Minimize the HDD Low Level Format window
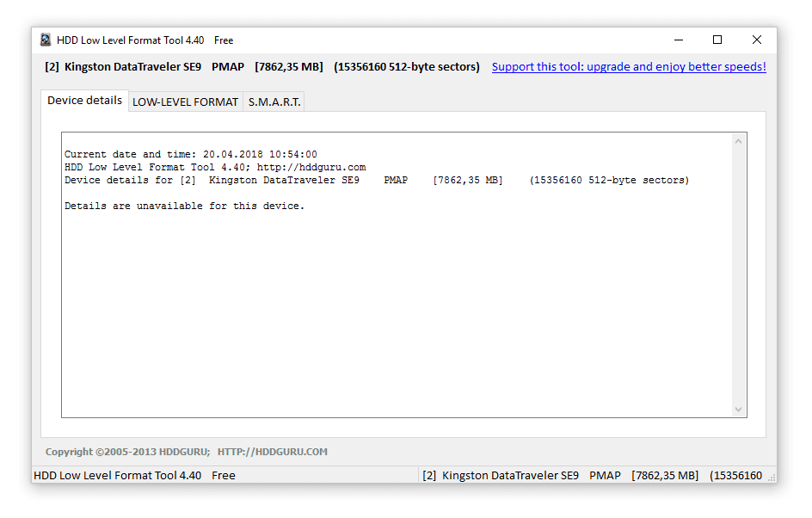Screen dimensions: 812x518 click(x=679, y=40)
